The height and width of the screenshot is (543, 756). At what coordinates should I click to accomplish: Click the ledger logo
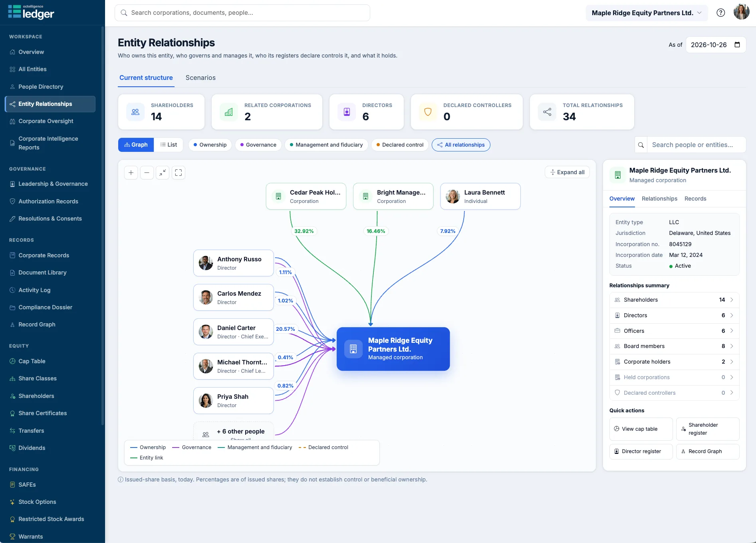point(31,12)
